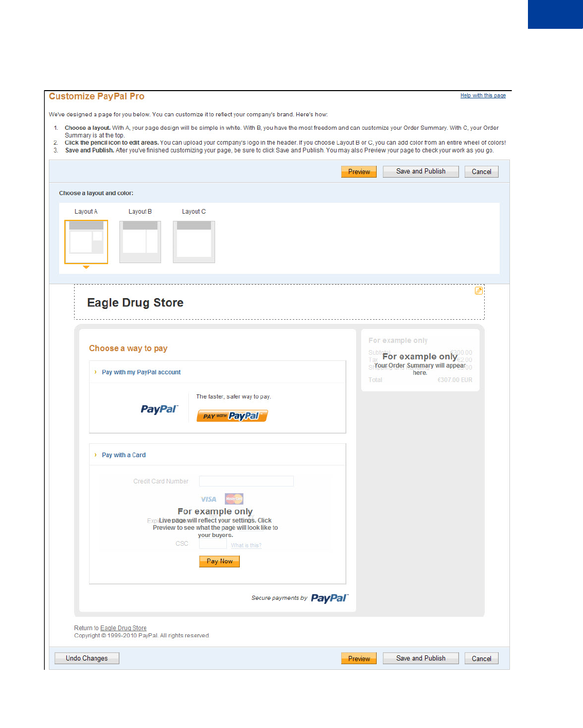Click the pencil edit icon in header
Image resolution: width=583 pixels, height=728 pixels.
pyautogui.click(x=479, y=291)
